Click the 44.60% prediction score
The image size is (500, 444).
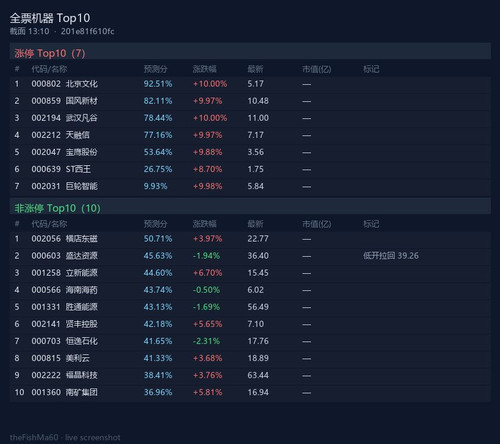(158, 273)
